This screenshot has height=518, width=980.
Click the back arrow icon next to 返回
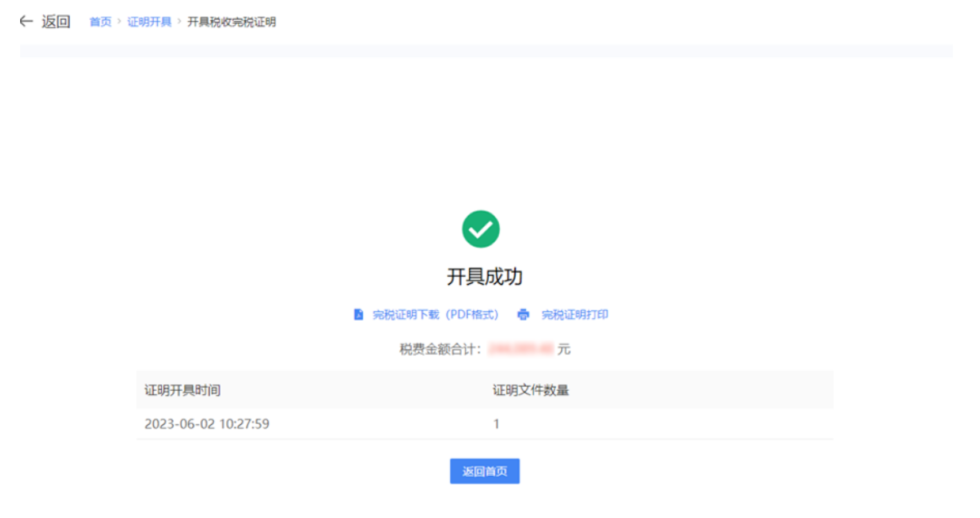pos(25,21)
